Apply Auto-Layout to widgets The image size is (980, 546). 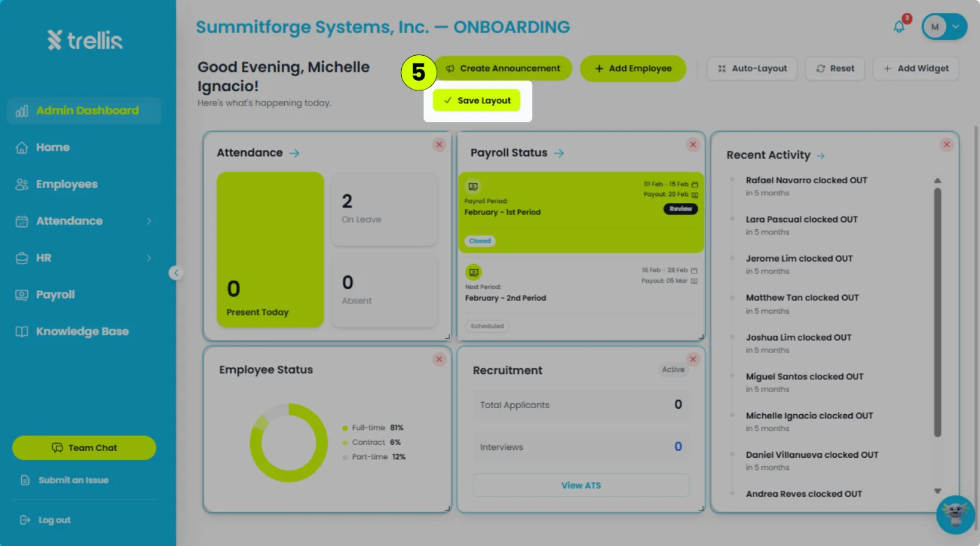[752, 69]
